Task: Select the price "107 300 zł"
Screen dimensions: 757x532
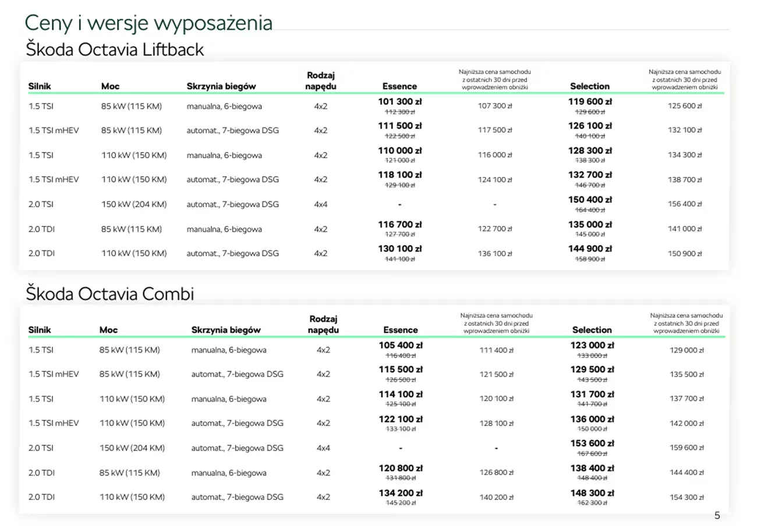Action: tap(495, 106)
